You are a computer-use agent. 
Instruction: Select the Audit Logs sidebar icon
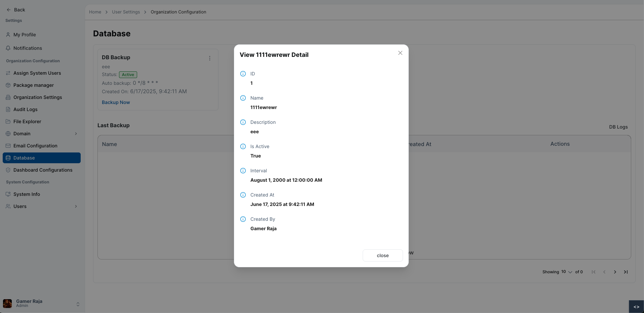coord(8,109)
